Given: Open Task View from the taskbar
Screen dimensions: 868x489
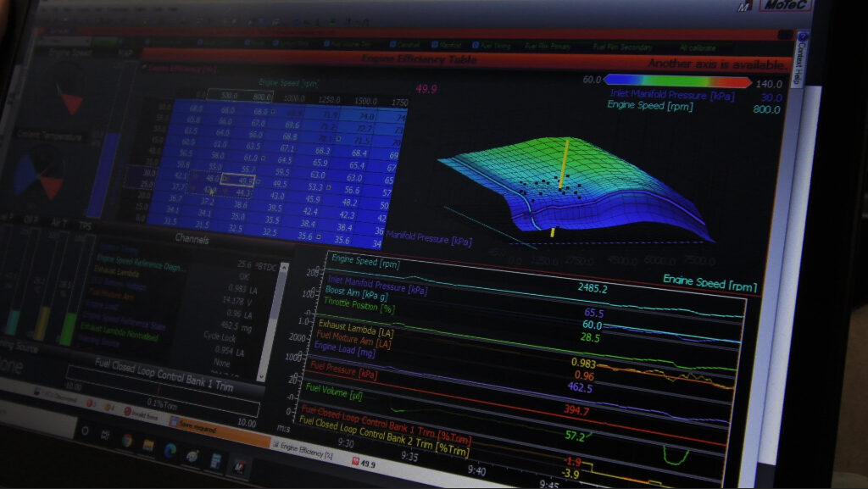Looking at the screenshot, I should (x=105, y=436).
